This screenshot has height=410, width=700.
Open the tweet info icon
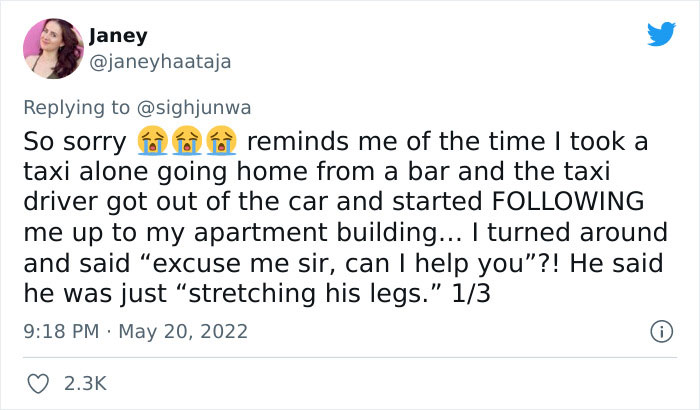[659, 330]
